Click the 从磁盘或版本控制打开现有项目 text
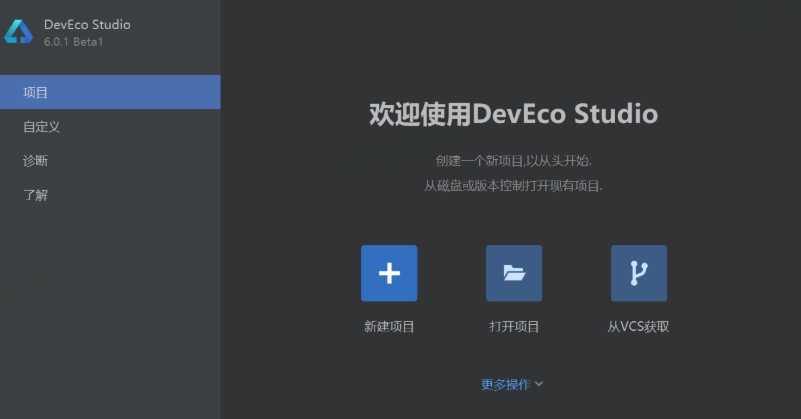This screenshot has height=419, width=801. click(513, 185)
